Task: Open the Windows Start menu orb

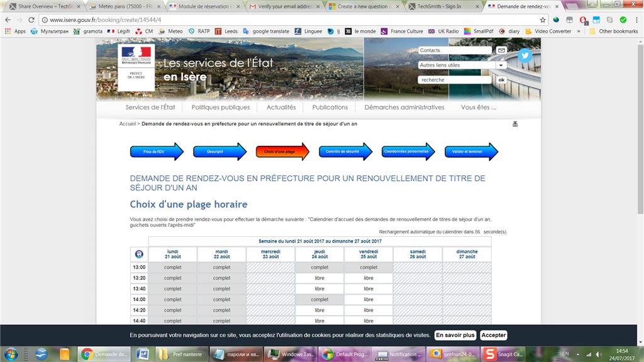Action: 11,354
